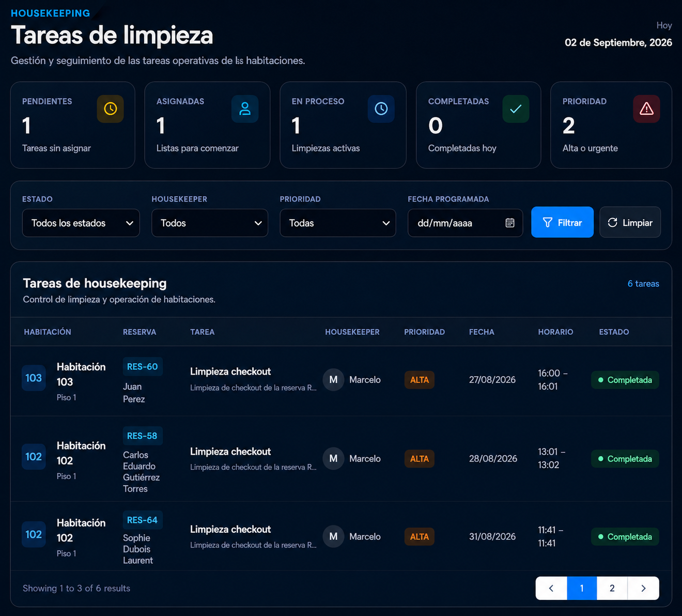Viewport: 682px width, 616px height.
Task: Click the 103 room number badge
Action: [x=34, y=378]
